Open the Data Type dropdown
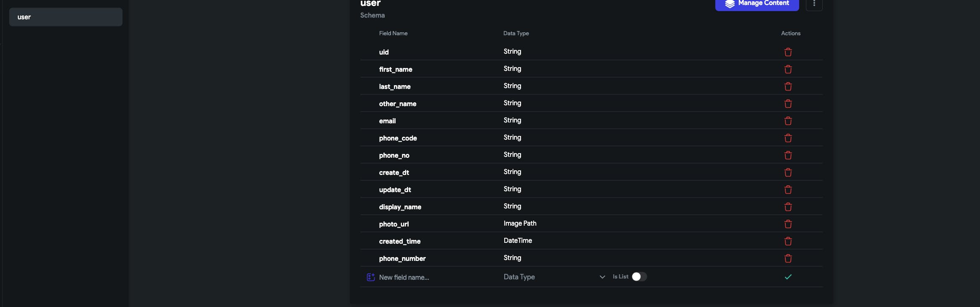 [554, 277]
